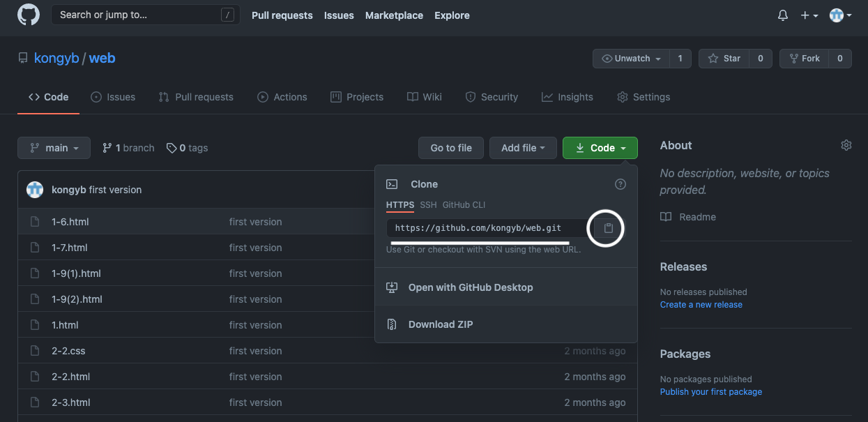Focus the Search or jump to field
The height and width of the screenshot is (422, 868).
pos(145,15)
